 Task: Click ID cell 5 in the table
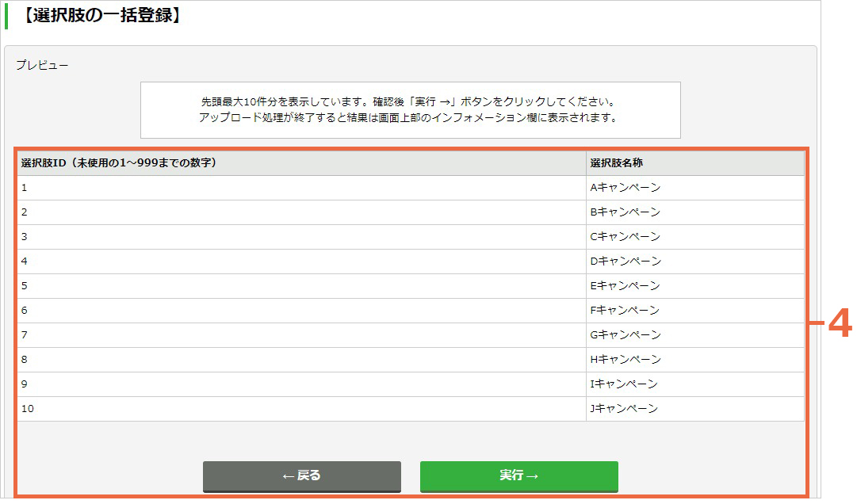(x=301, y=286)
